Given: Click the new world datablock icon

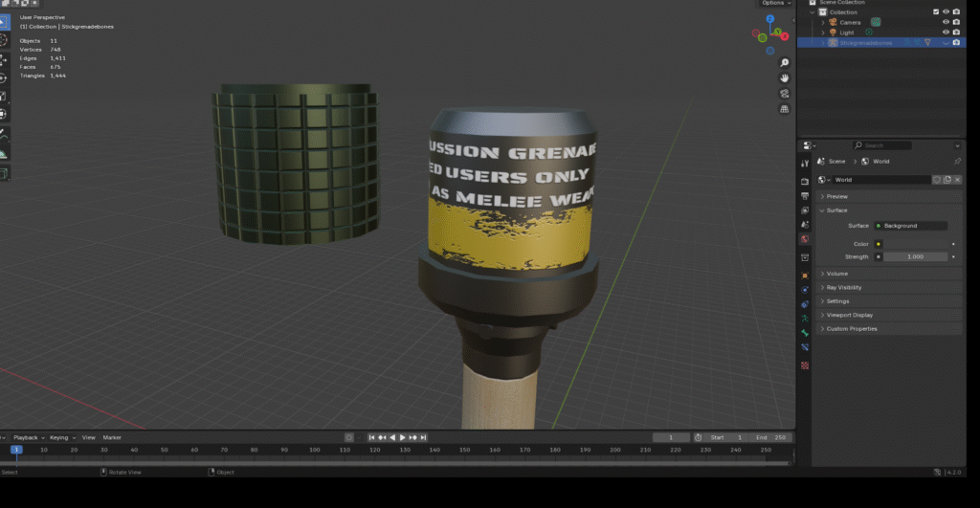Looking at the screenshot, I should click(x=947, y=180).
